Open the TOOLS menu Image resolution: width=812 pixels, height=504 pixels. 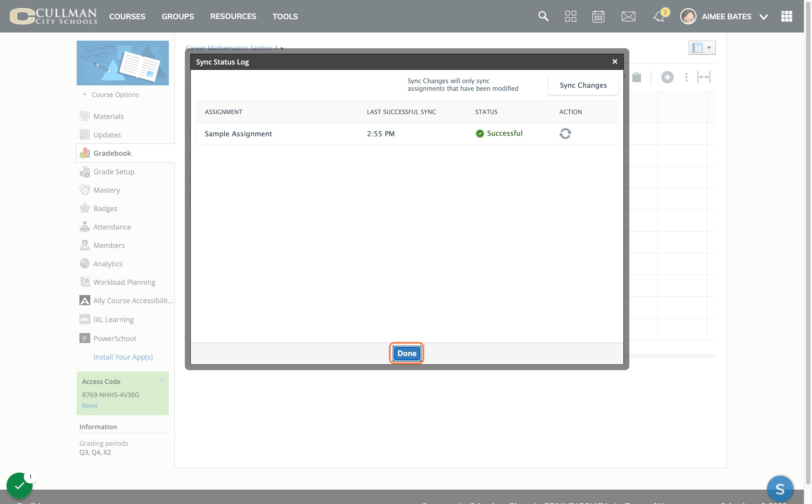(285, 16)
